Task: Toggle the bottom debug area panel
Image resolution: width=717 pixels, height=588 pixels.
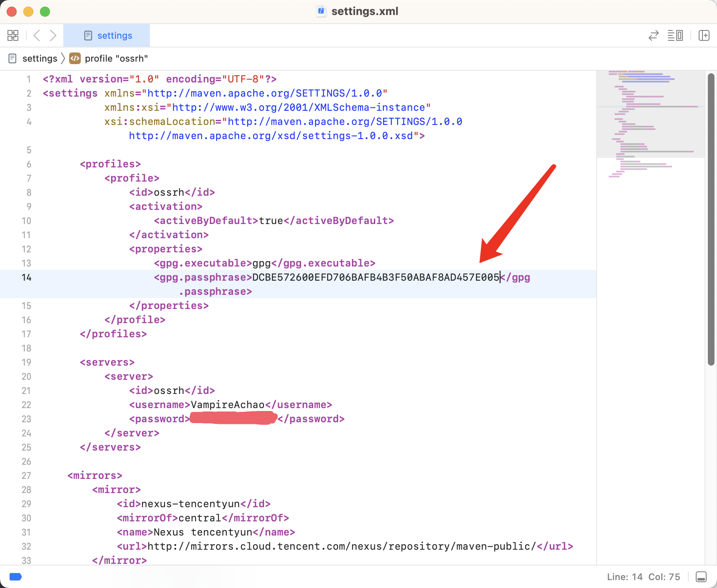Action: (x=701, y=577)
